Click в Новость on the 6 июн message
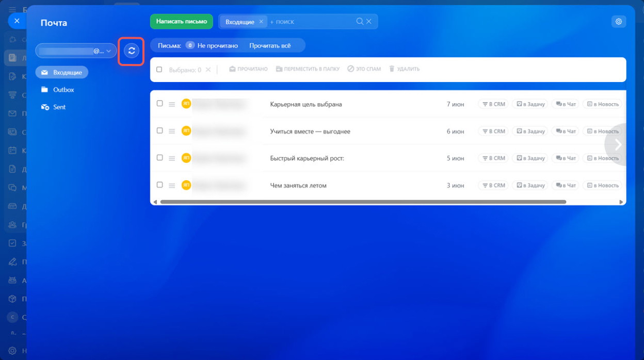This screenshot has width=644, height=360. (602, 132)
